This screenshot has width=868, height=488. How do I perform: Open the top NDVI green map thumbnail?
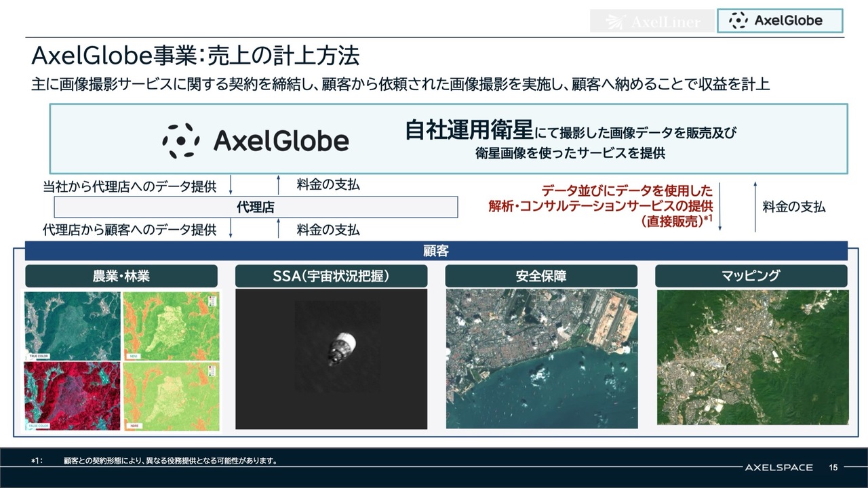click(x=171, y=326)
